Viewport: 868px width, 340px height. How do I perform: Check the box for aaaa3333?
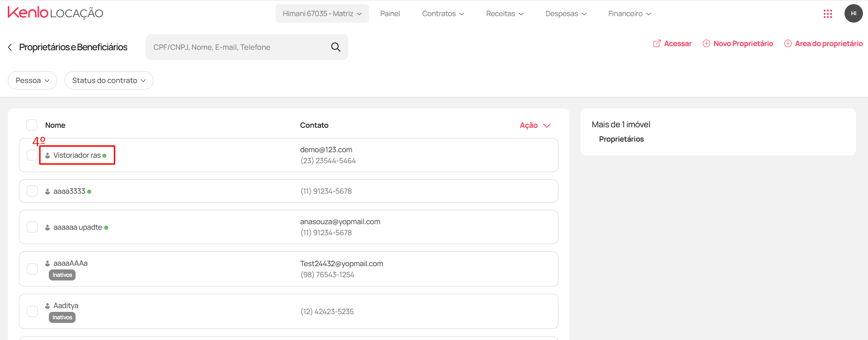32,191
